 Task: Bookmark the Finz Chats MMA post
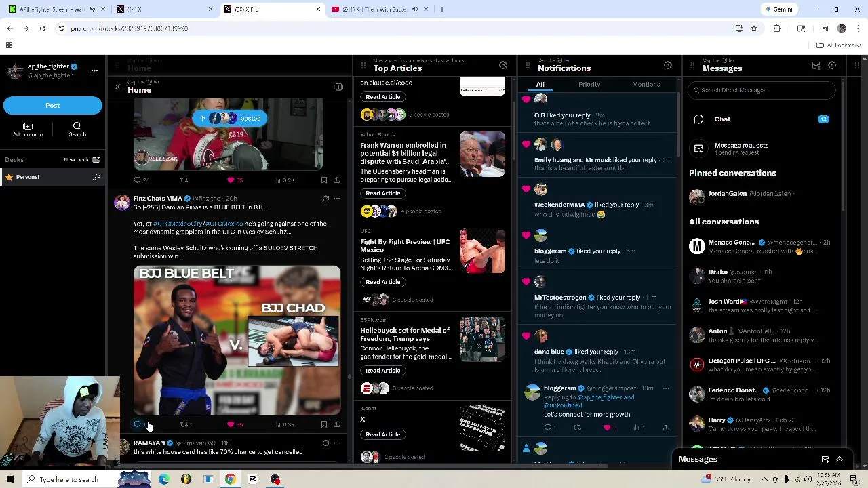coord(324,424)
